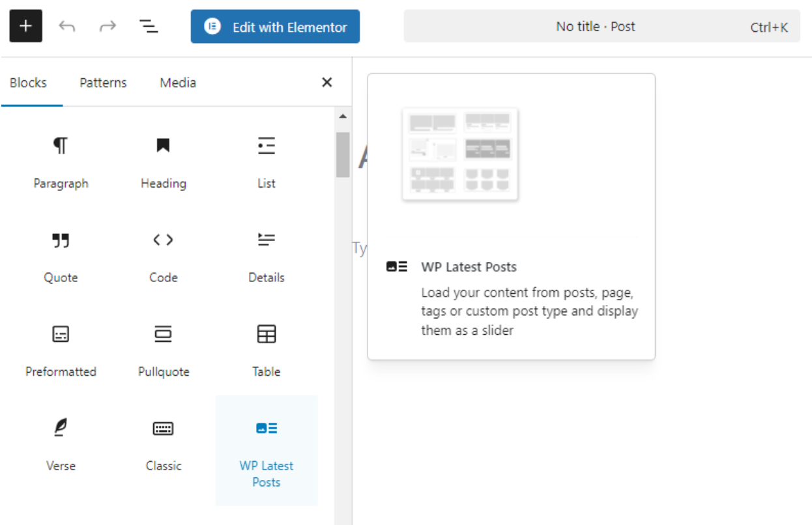Click the Undo arrow icon
This screenshot has height=525, width=812.
(66, 27)
